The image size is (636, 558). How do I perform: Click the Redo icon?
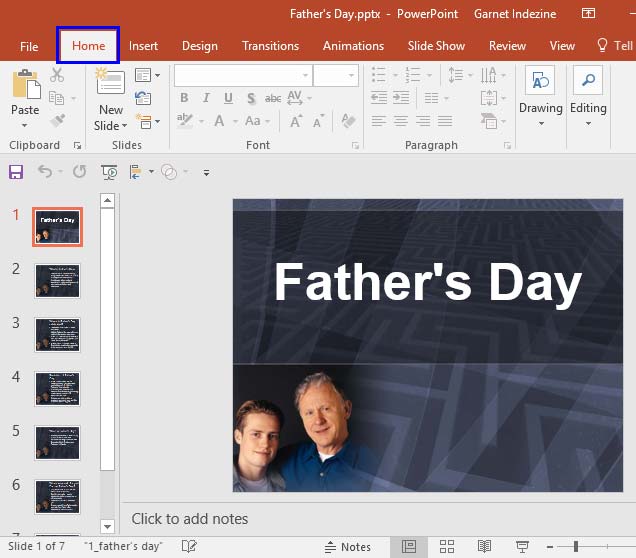(80, 172)
